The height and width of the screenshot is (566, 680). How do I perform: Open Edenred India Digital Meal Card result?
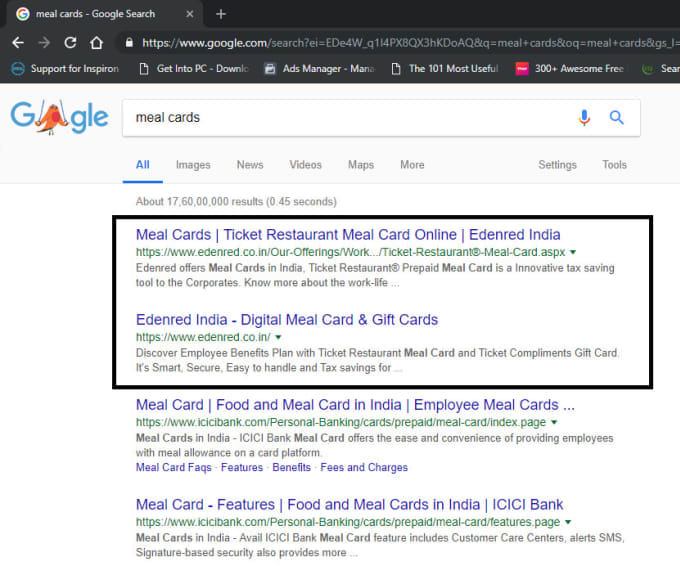pos(287,320)
